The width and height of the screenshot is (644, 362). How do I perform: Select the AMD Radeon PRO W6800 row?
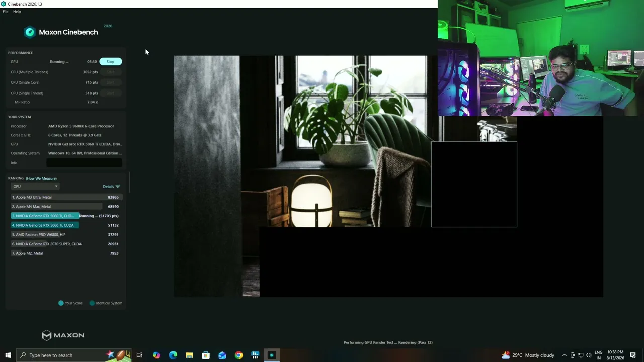[65, 235]
